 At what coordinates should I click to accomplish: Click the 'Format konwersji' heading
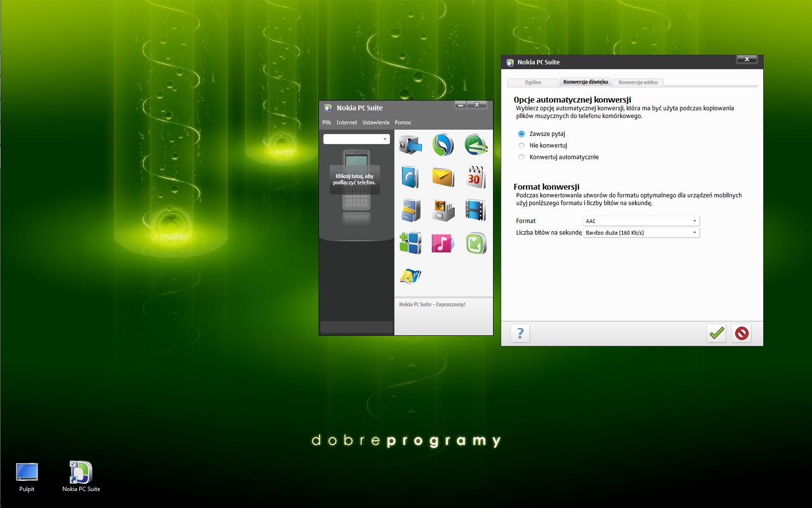coord(546,187)
